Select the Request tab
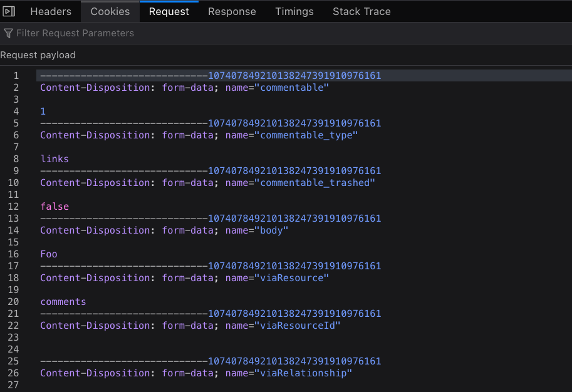This screenshot has width=572, height=392. coord(169,11)
